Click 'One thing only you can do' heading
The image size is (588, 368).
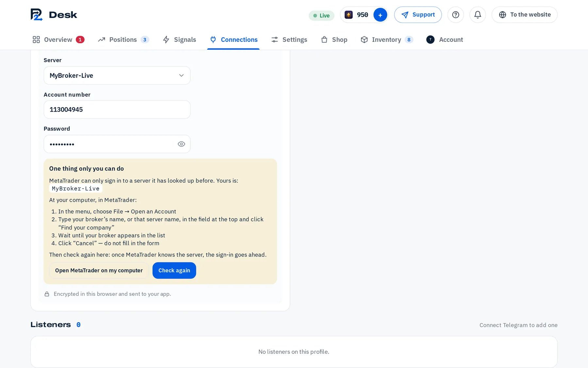pos(87,169)
